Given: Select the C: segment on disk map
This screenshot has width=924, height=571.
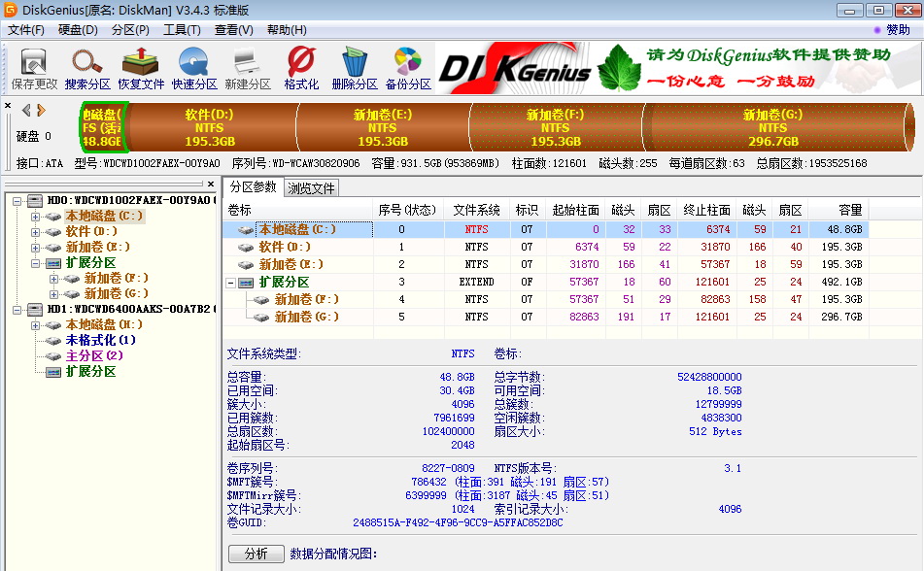Looking at the screenshot, I should tap(103, 128).
